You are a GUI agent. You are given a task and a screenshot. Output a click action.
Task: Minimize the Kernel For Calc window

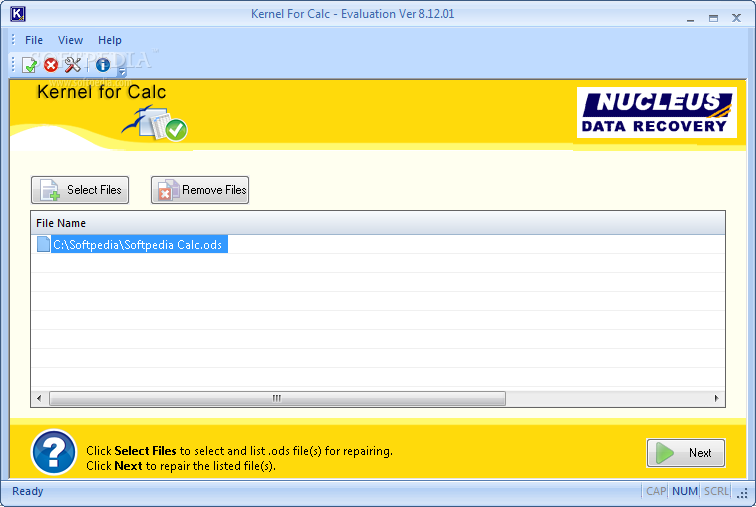click(x=690, y=18)
